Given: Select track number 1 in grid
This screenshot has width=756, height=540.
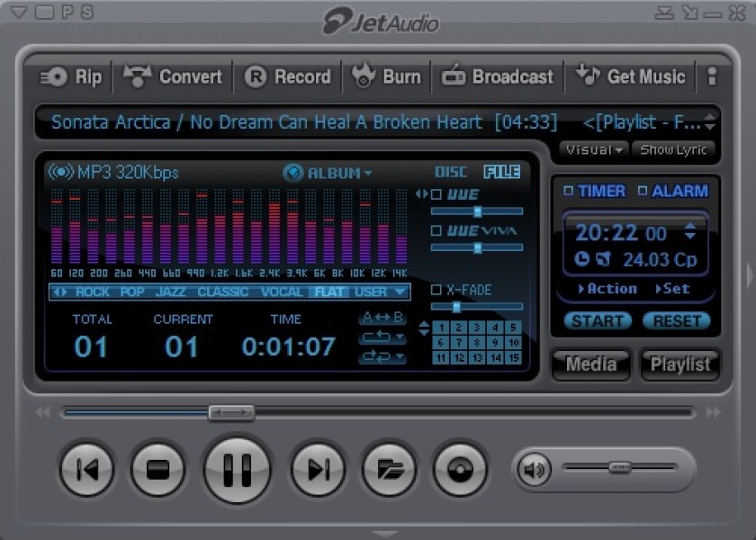Looking at the screenshot, I should coord(441,328).
